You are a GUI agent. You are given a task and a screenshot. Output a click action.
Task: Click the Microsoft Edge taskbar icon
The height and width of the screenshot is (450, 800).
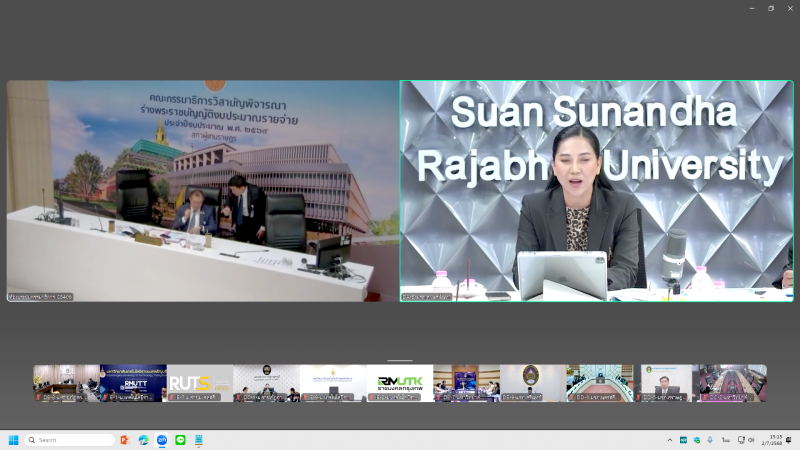tap(144, 440)
